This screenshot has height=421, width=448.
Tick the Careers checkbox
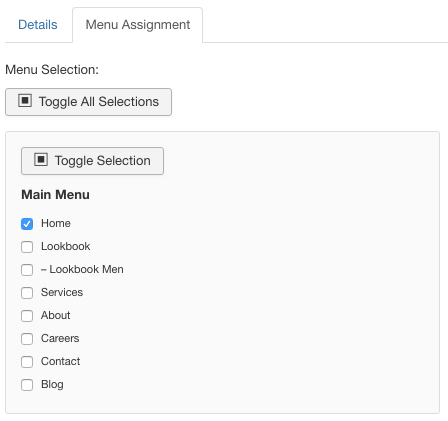click(x=27, y=339)
